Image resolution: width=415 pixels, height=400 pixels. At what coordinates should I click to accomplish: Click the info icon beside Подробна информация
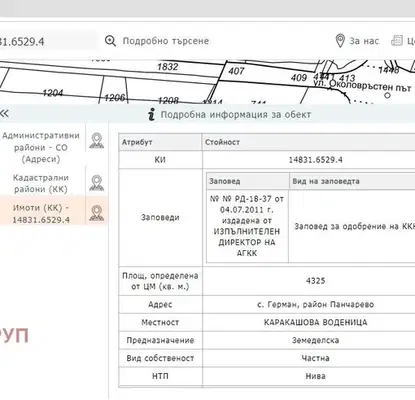coord(152,114)
